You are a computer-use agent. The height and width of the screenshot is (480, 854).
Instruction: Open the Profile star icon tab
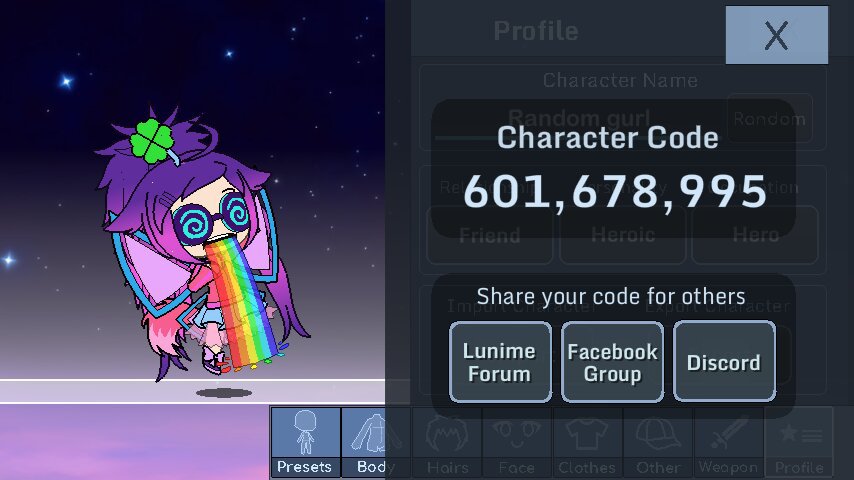pos(799,442)
